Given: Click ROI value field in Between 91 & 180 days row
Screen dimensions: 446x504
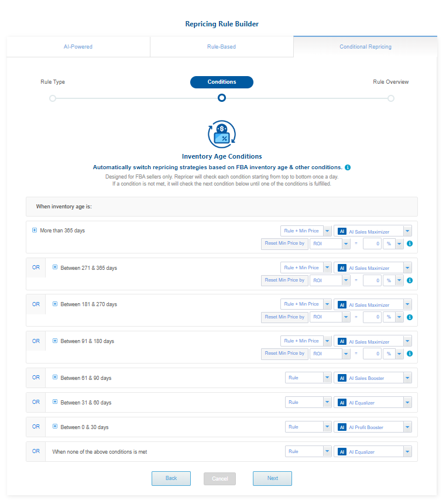Looking at the screenshot, I should 372,354.
